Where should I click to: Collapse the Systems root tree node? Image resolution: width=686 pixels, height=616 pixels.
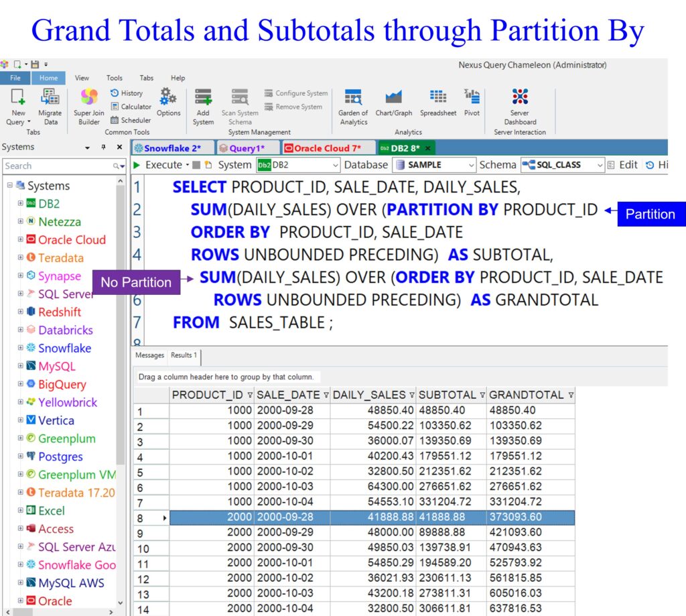(x=9, y=186)
